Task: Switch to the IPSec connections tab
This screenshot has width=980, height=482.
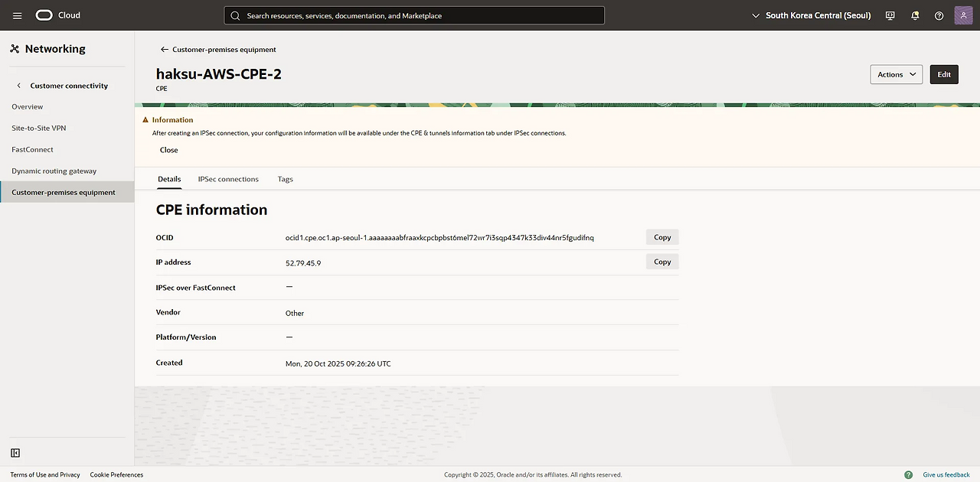Action: point(228,179)
